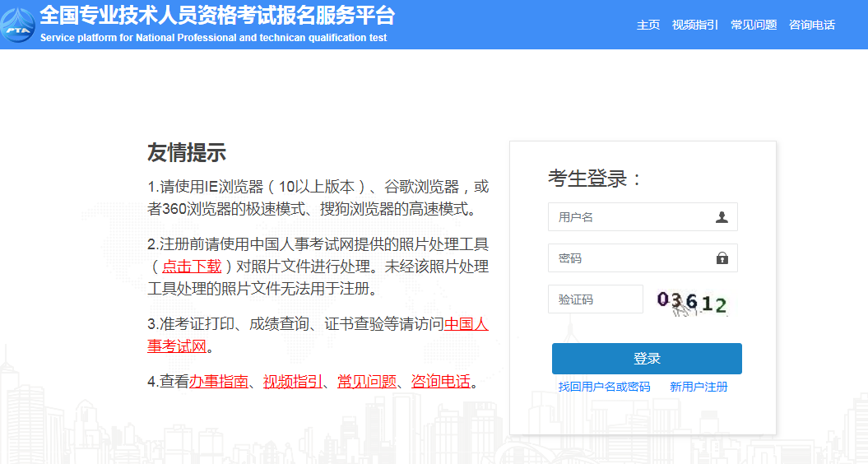Open the 新用户注册 registration link
The width and height of the screenshot is (868, 464).
(699, 387)
